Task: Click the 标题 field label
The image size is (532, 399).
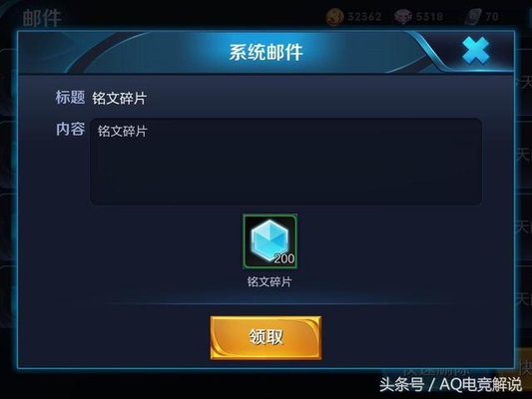Action: pos(70,98)
